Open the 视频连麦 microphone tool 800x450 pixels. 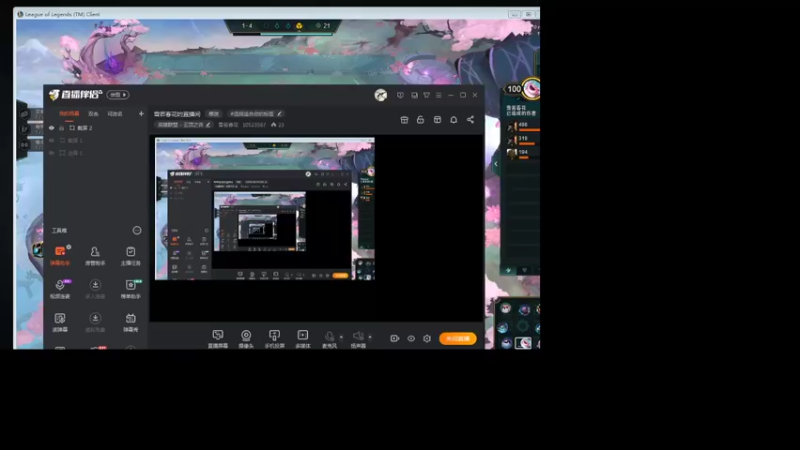click(60, 289)
